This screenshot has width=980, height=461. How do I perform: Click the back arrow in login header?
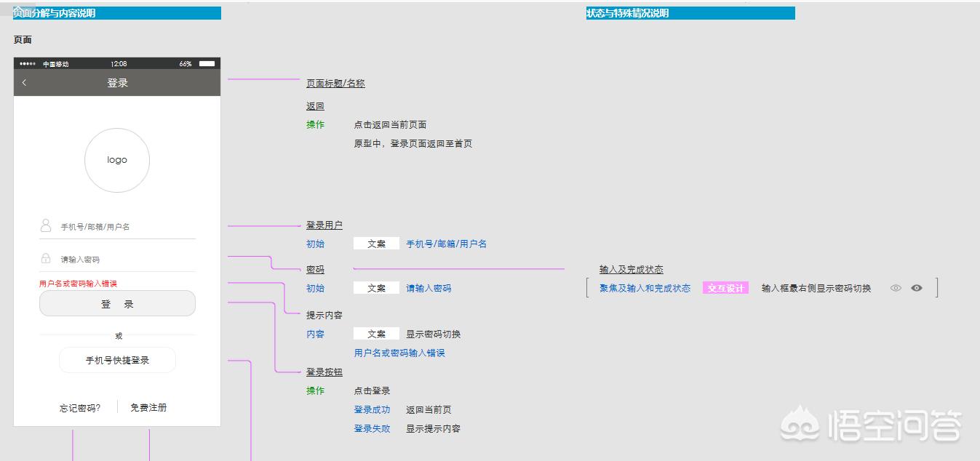tap(24, 83)
